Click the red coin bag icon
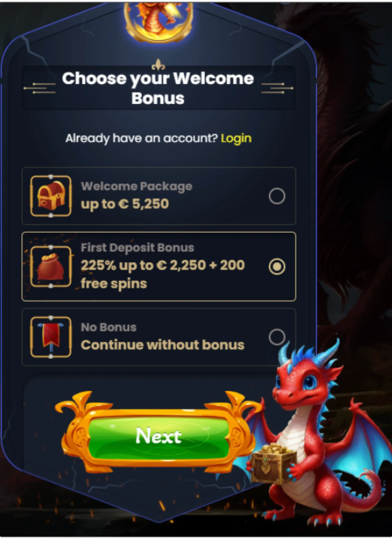The width and height of the screenshot is (392, 538). click(51, 266)
